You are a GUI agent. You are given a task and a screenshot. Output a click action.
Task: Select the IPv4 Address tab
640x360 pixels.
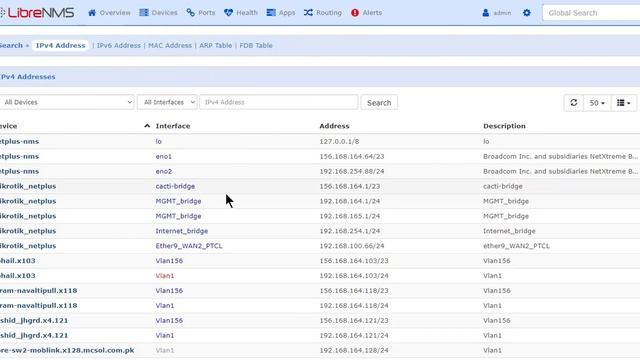click(60, 45)
